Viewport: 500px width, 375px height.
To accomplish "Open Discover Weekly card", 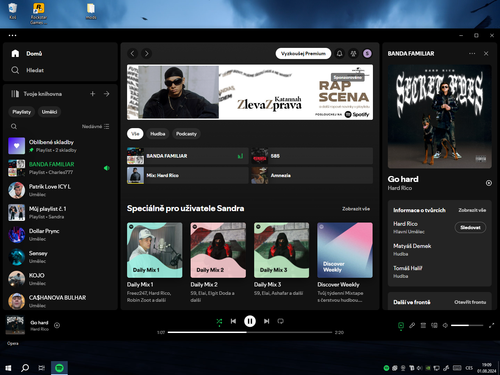I will tap(345, 263).
